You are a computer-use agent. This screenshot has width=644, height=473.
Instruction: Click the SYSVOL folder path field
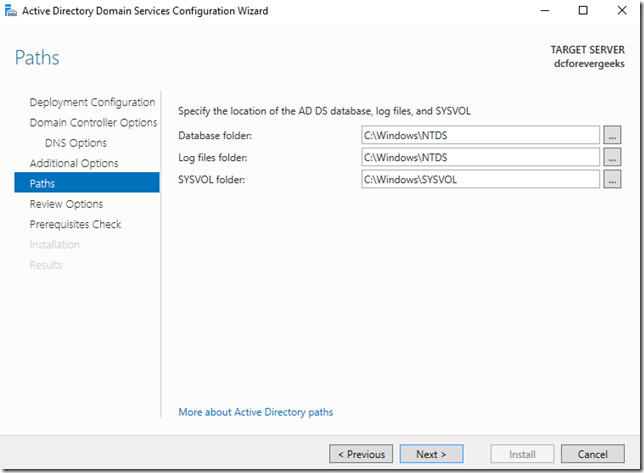tap(480, 179)
